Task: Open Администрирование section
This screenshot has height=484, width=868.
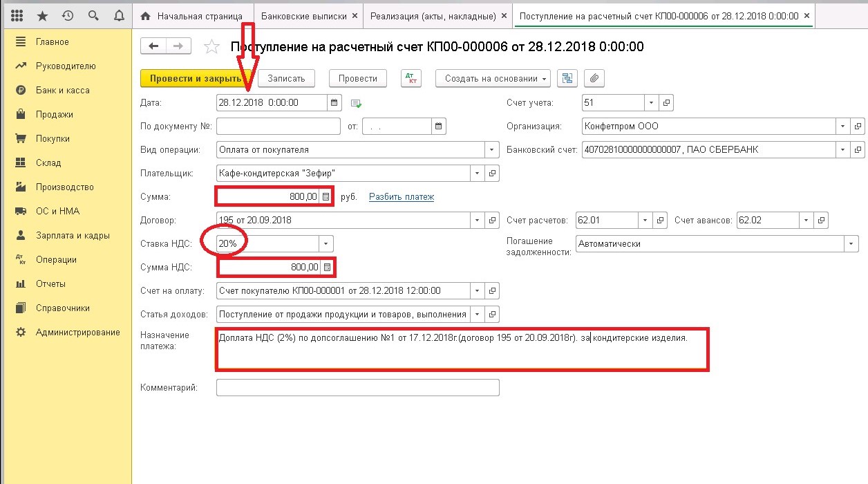Action: (x=78, y=332)
